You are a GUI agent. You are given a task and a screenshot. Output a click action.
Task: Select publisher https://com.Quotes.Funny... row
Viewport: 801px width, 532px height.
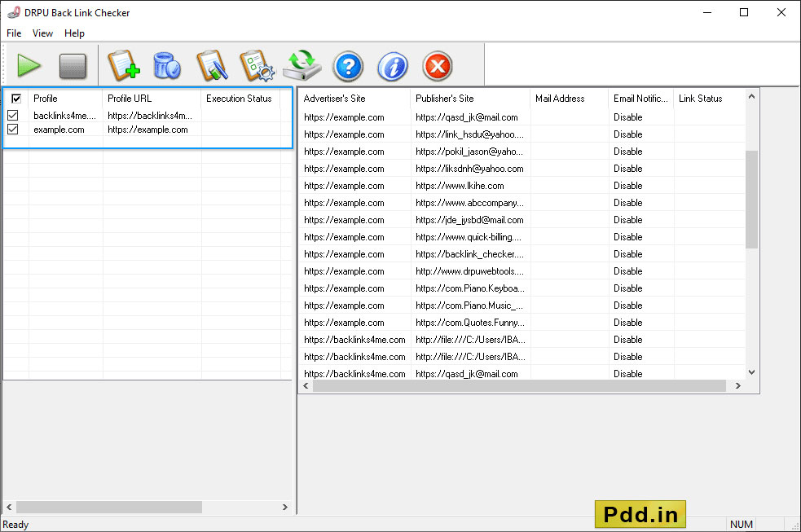pyautogui.click(x=470, y=323)
